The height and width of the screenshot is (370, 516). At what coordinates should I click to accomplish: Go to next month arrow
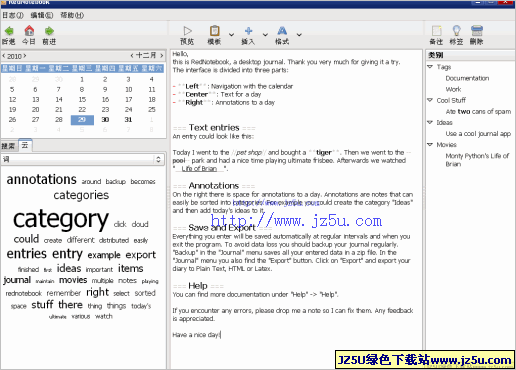[x=161, y=55]
